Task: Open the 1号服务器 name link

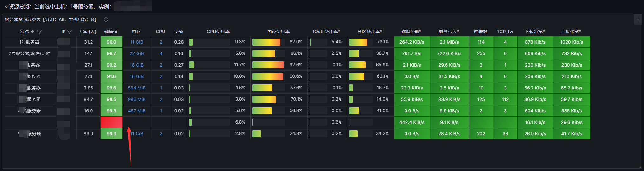Action: [29, 42]
